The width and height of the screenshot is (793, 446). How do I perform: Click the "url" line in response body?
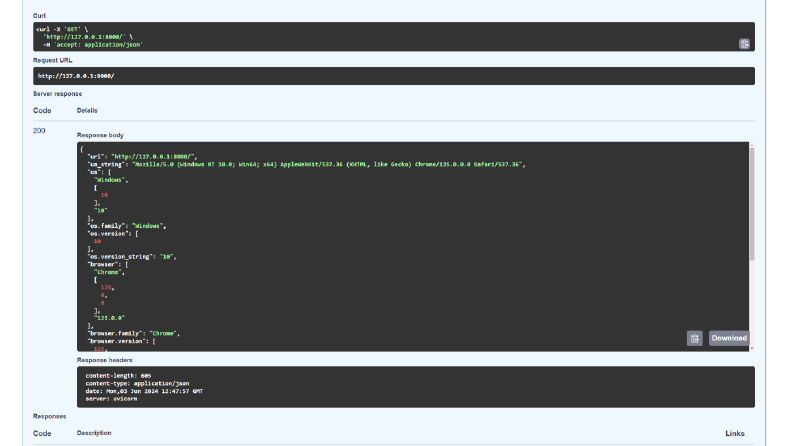(142, 157)
